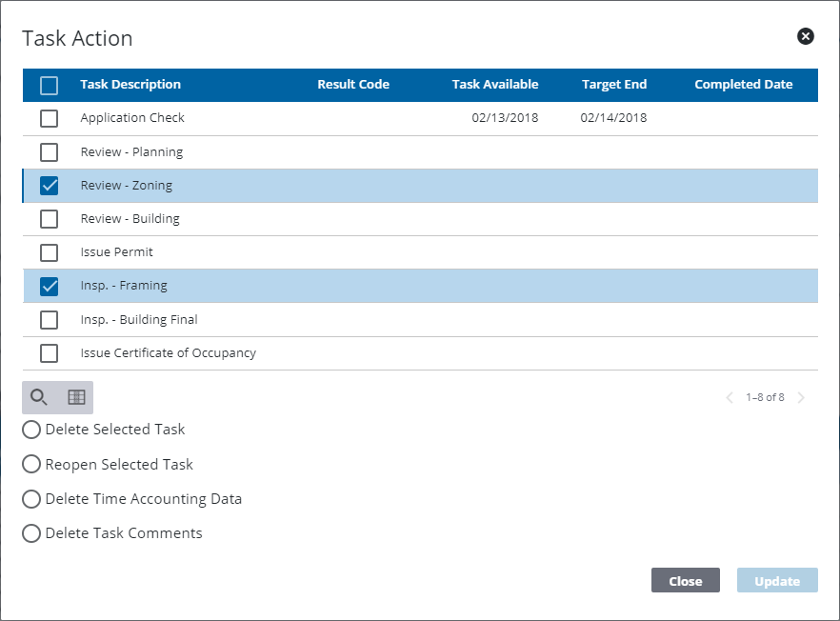Close the Task Action dialog with the X
Screen dimensions: 840x621
click(805, 36)
